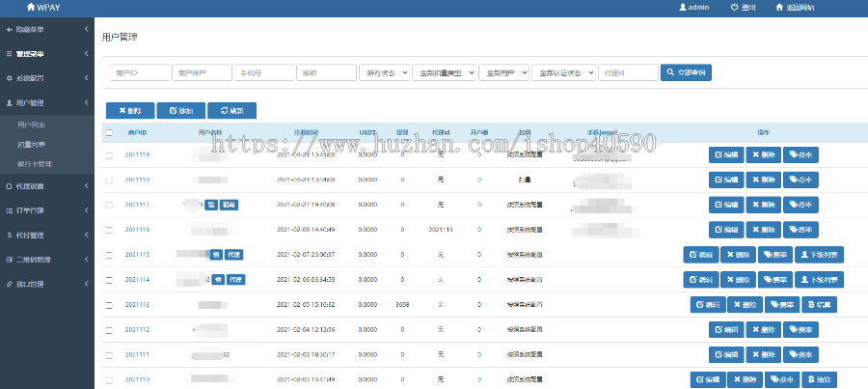Open the 所有状态 status dropdown
868x389 pixels.
click(383, 72)
